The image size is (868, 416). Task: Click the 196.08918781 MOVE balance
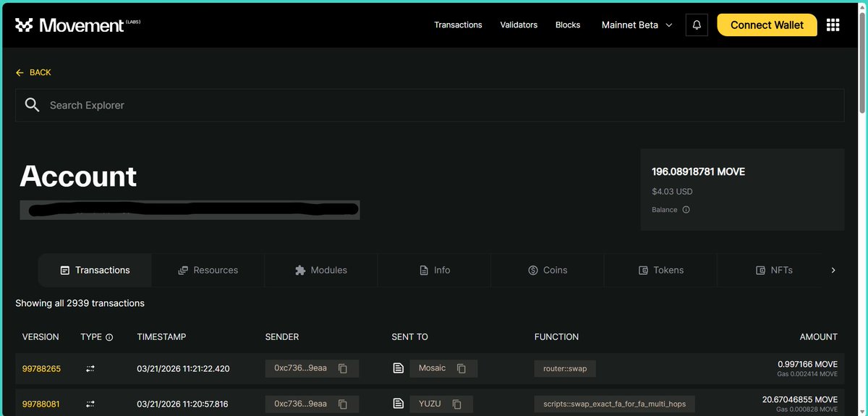tap(698, 172)
